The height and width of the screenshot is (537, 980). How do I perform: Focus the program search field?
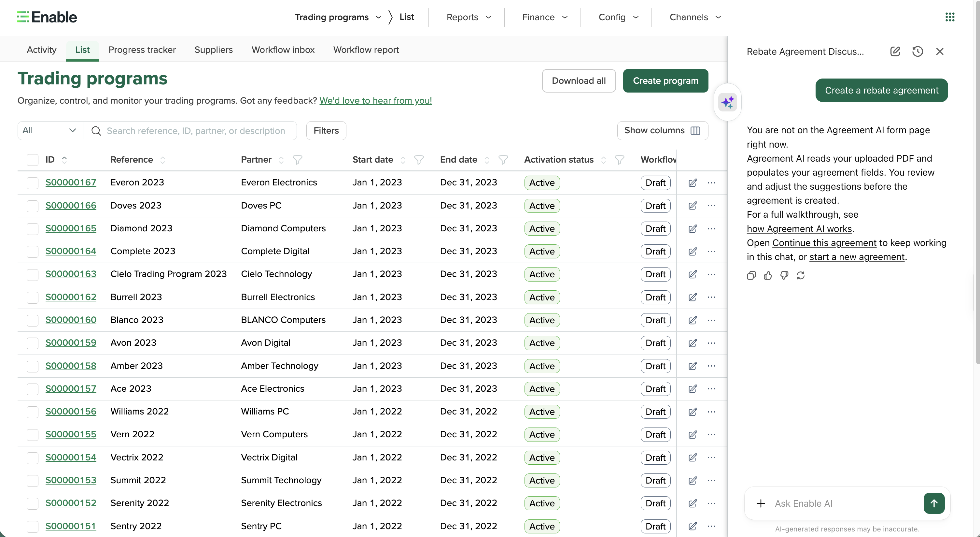pyautogui.click(x=190, y=131)
